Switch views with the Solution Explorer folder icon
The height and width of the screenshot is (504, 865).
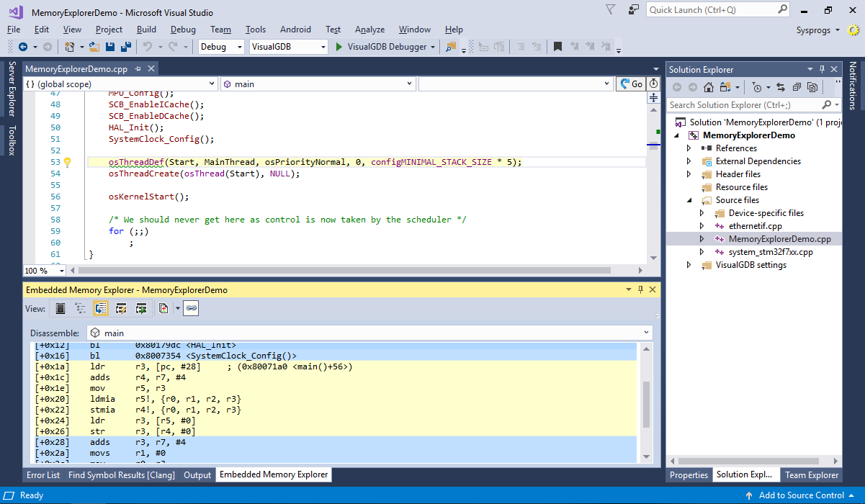coord(725,87)
